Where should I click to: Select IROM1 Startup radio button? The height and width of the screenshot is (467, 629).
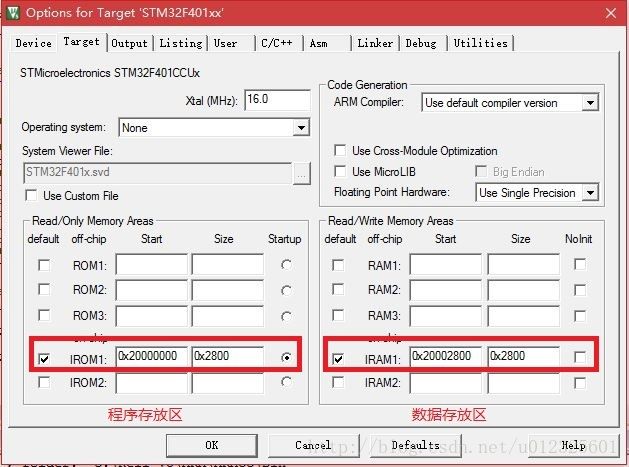(286, 357)
